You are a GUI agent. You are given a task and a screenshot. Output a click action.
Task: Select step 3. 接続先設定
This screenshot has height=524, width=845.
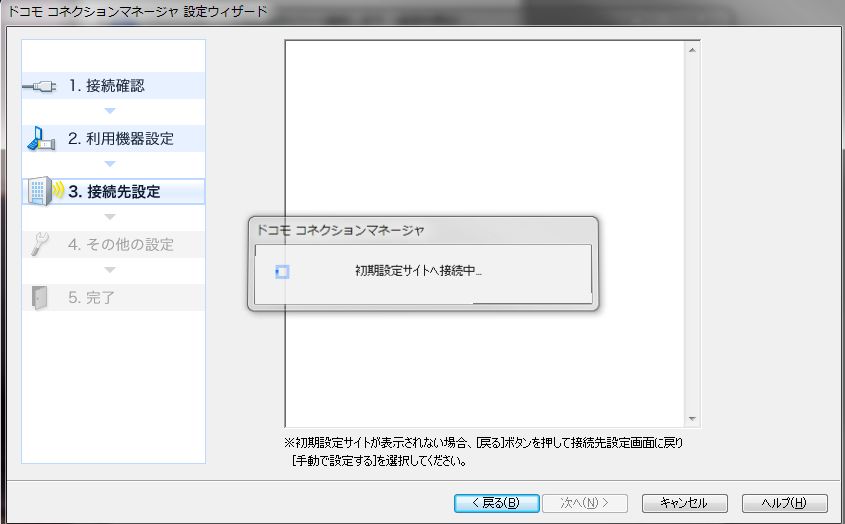[x=113, y=191]
